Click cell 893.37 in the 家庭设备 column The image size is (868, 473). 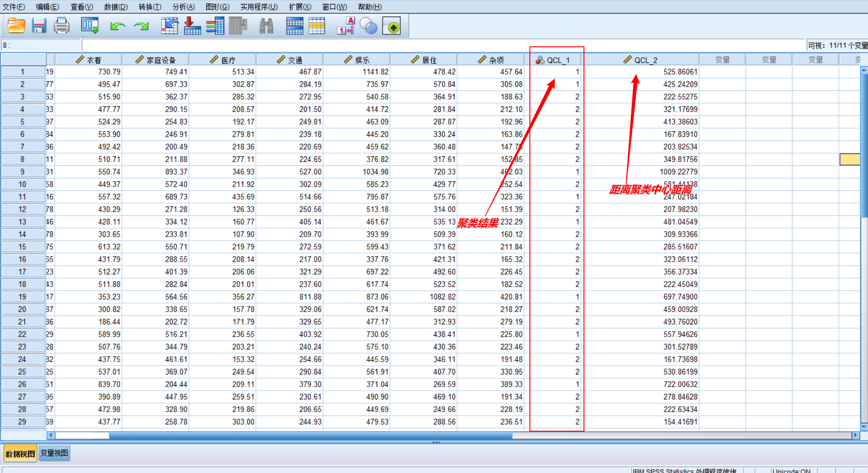point(155,172)
